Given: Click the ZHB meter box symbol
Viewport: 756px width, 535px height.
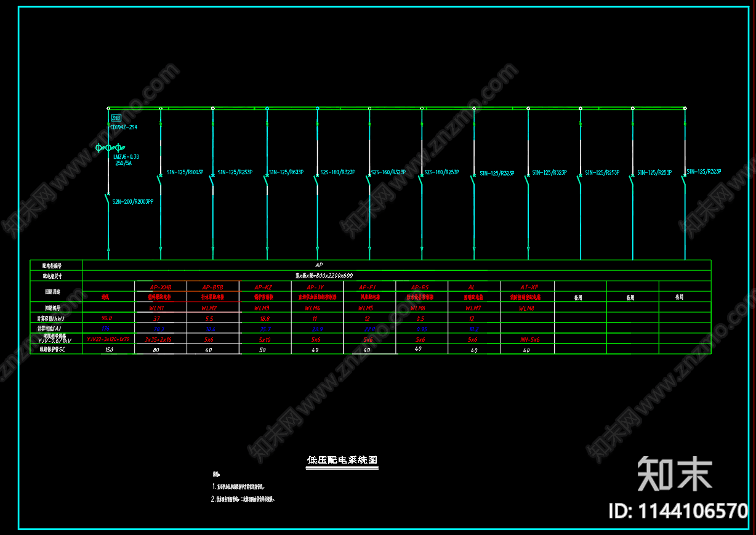Looking at the screenshot, I should (116, 118).
